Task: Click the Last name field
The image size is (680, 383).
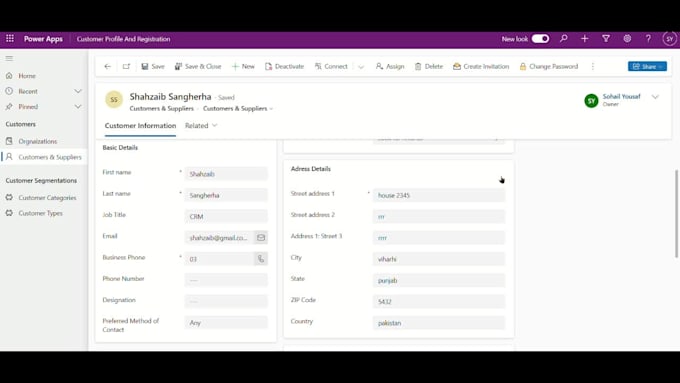Action: tap(226, 195)
